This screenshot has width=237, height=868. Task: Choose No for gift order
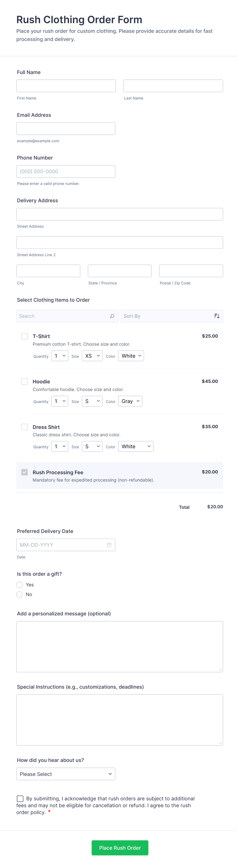pyautogui.click(x=20, y=594)
